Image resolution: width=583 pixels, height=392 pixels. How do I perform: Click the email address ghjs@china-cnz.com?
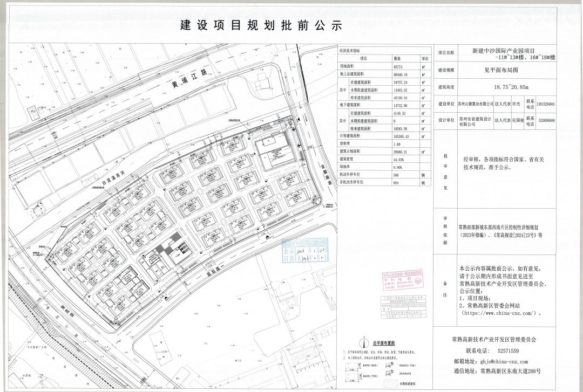tap(504, 362)
